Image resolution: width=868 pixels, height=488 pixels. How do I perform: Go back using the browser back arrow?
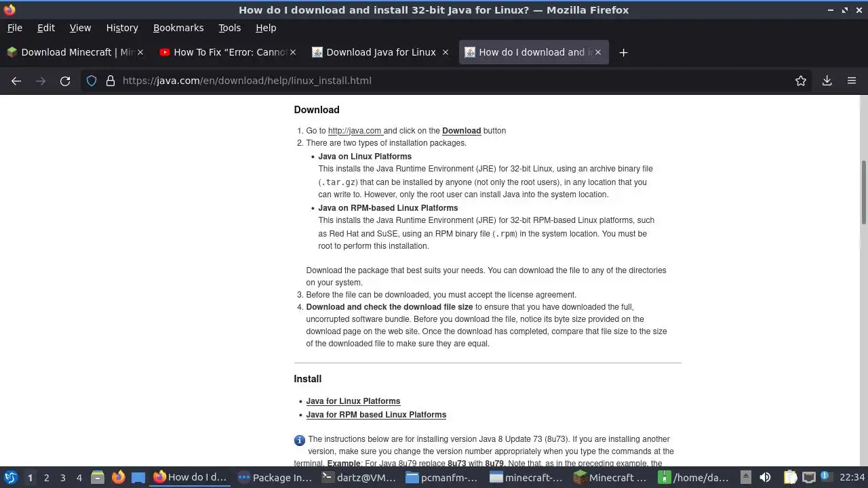point(16,81)
